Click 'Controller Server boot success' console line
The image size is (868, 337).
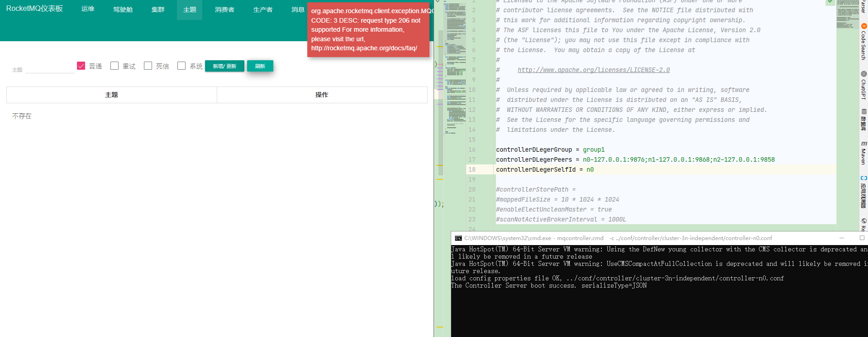[x=549, y=285]
